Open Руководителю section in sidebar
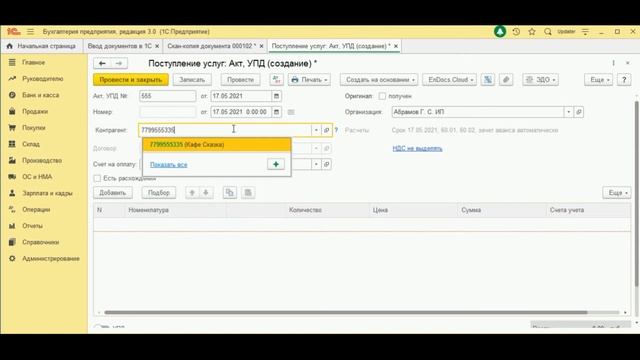This screenshot has width=640, height=360. [x=42, y=79]
